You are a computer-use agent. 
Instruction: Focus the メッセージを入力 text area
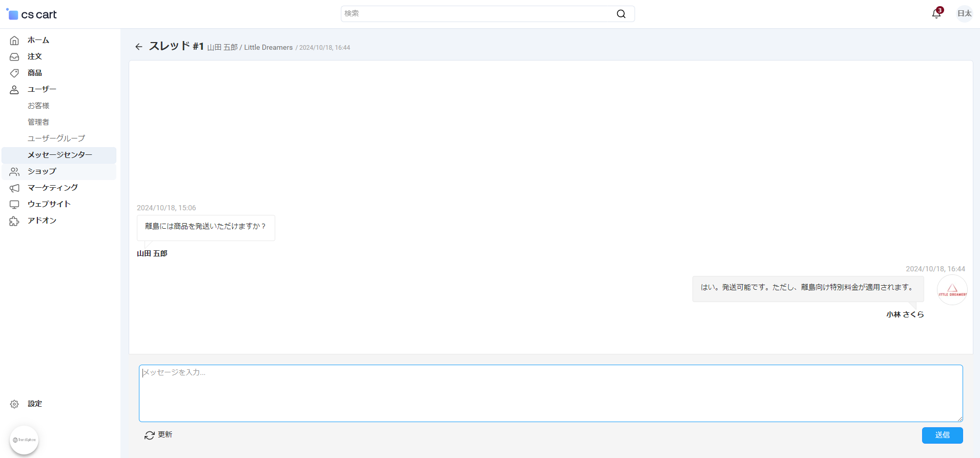[550, 393]
